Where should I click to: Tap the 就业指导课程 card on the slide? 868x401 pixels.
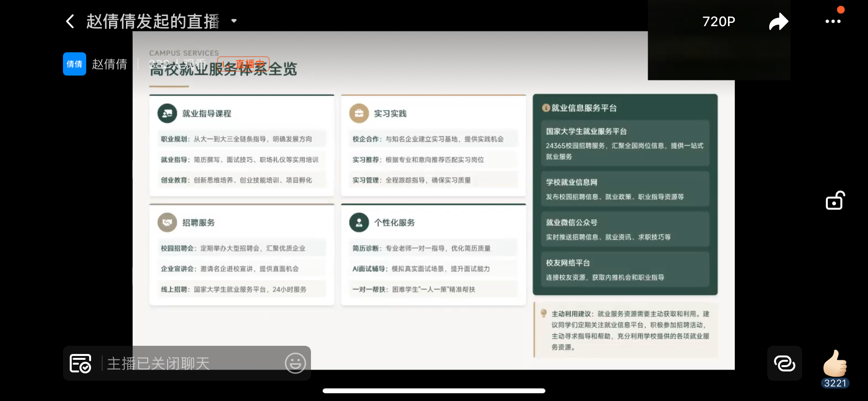pyautogui.click(x=242, y=145)
